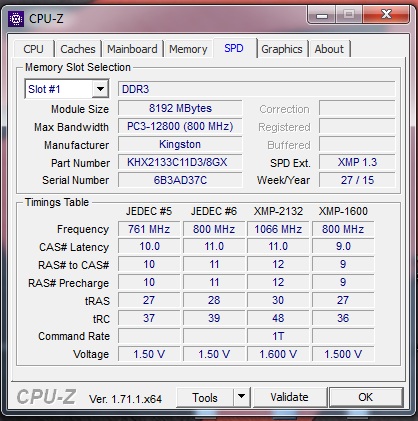Switch to the Memory tab
This screenshot has width=418, height=421.
tap(188, 49)
